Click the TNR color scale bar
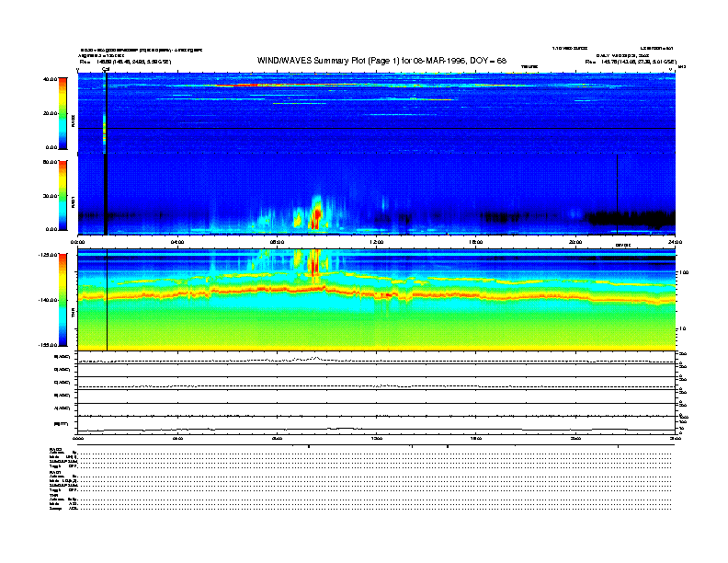This screenshot has width=728, height=563. [63, 300]
